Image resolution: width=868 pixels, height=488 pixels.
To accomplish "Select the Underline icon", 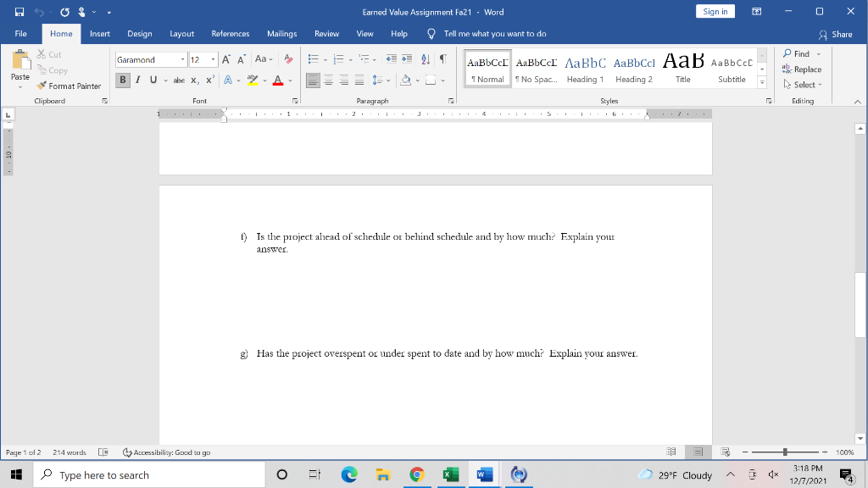I will tap(153, 79).
